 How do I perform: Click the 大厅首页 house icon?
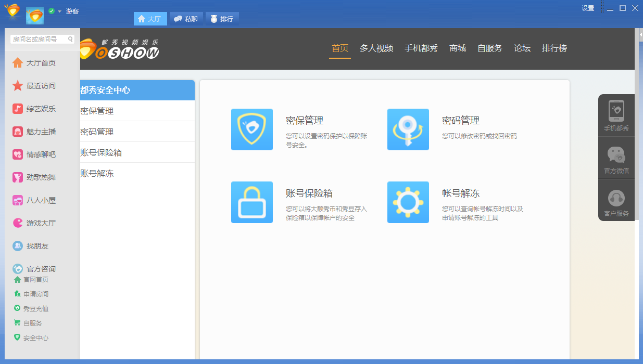[x=18, y=63]
